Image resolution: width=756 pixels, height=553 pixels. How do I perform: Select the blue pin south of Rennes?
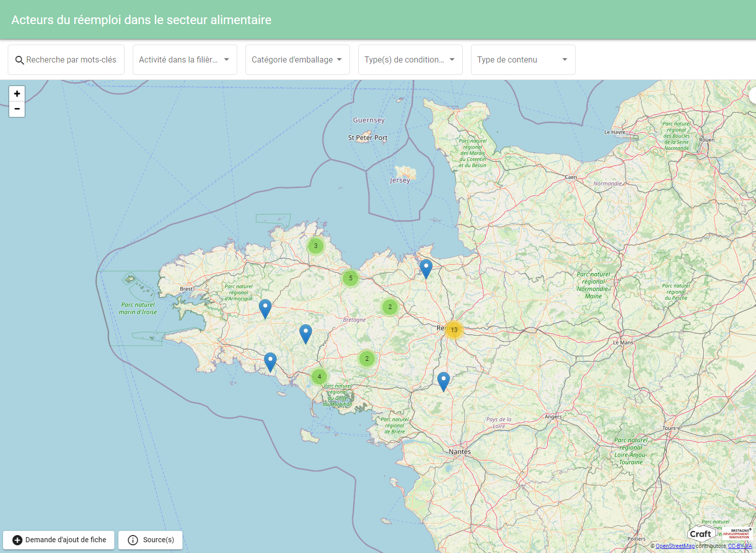click(443, 381)
